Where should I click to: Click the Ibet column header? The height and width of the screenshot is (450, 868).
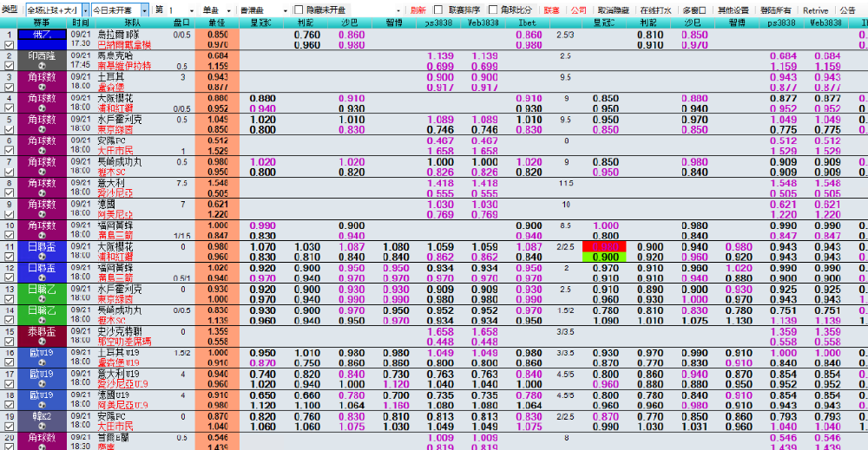pyautogui.click(x=528, y=23)
